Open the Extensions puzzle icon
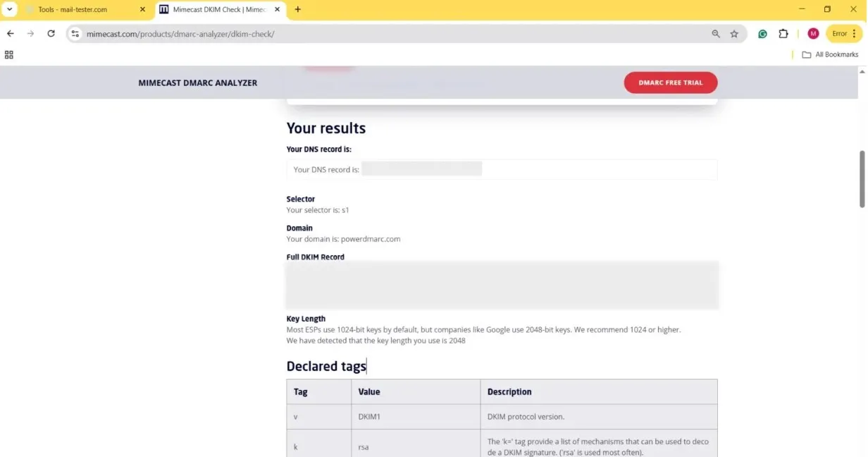The width and height of the screenshot is (868, 457). pyautogui.click(x=783, y=34)
